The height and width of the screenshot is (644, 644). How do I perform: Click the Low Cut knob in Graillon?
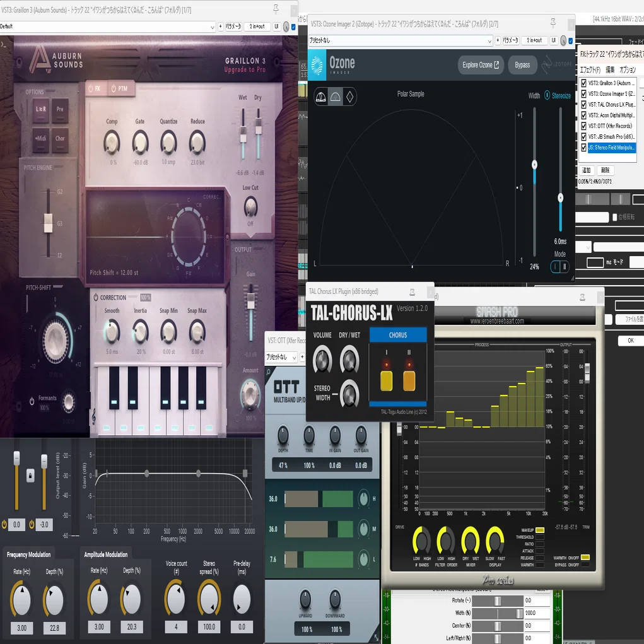[x=250, y=206]
